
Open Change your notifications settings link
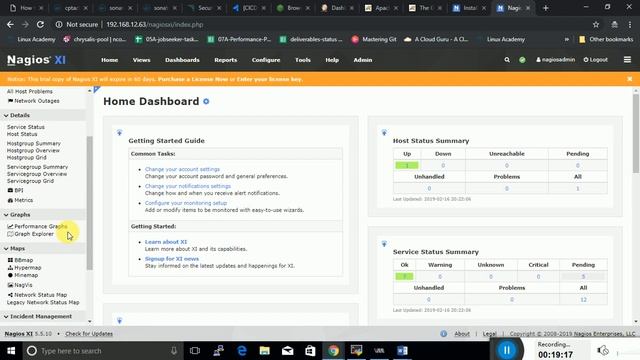(188, 186)
